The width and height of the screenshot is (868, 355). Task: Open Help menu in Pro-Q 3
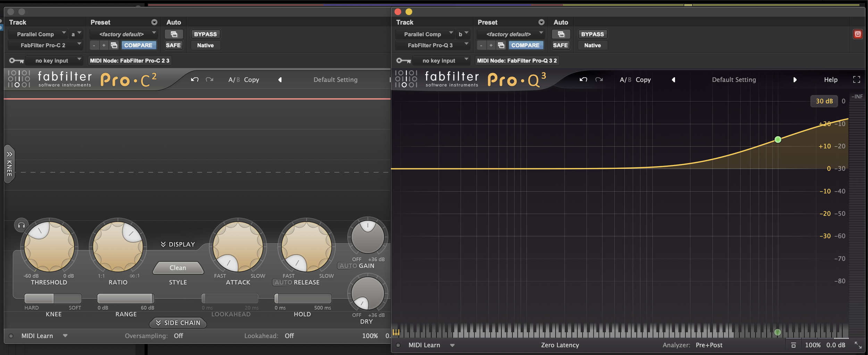point(831,80)
